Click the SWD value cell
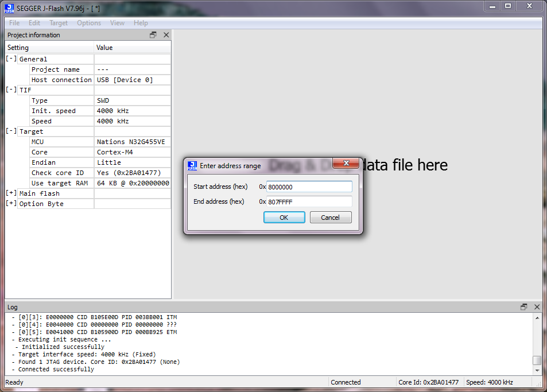The width and height of the screenshot is (547, 392). (x=133, y=100)
